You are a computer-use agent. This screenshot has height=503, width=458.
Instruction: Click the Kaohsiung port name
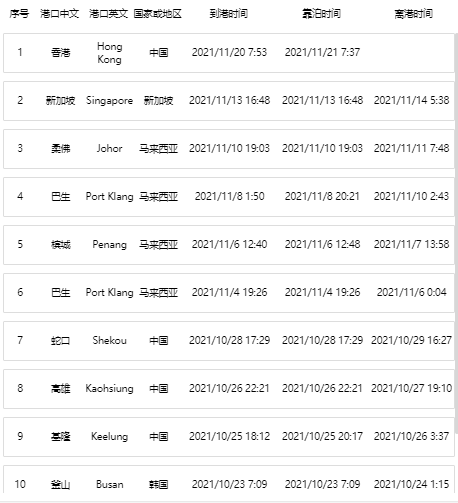click(109, 388)
